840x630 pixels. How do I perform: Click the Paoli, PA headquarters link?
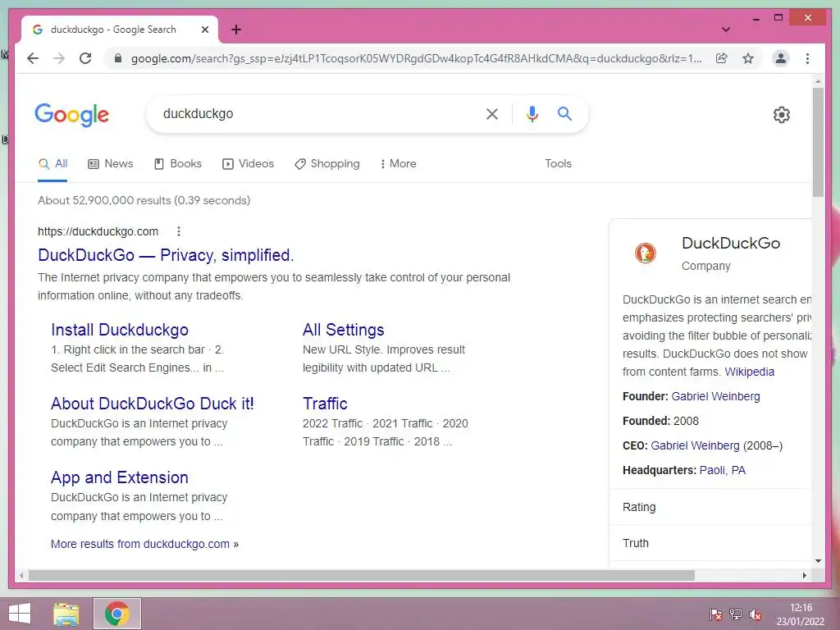point(722,470)
